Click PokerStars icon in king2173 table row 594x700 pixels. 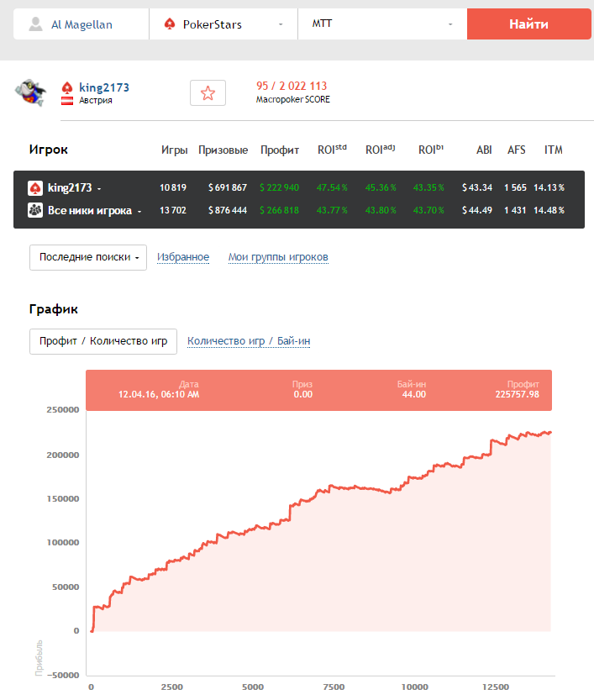(35, 187)
